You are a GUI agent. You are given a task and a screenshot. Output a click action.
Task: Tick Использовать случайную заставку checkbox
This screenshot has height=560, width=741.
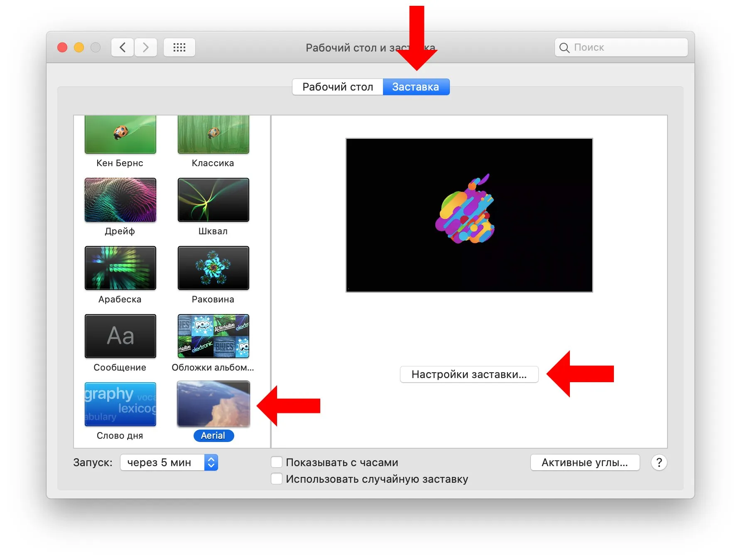click(277, 479)
